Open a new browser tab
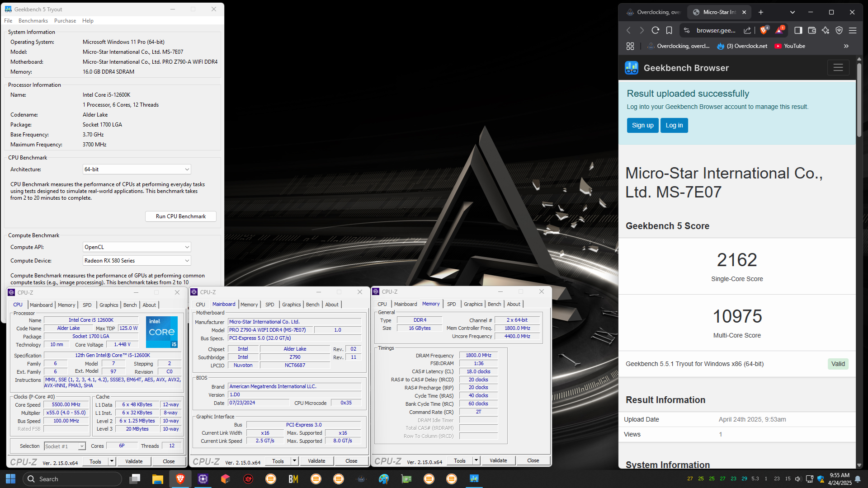This screenshot has width=868, height=488. pyautogui.click(x=761, y=12)
